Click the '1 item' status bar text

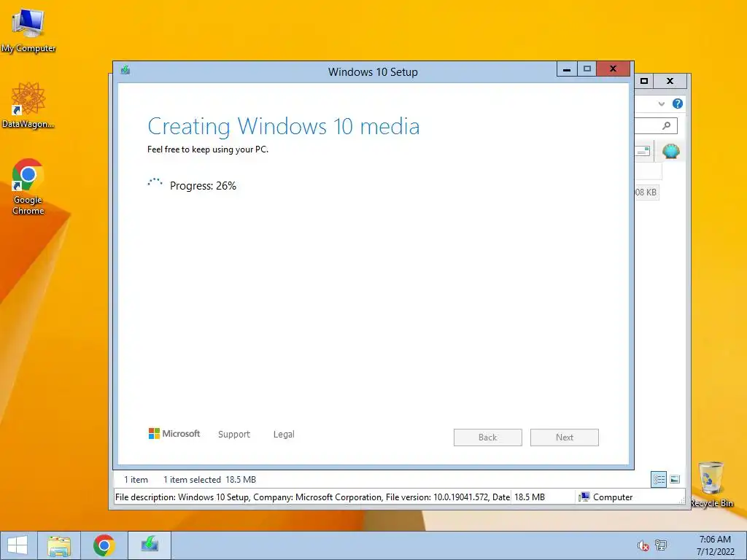click(136, 480)
